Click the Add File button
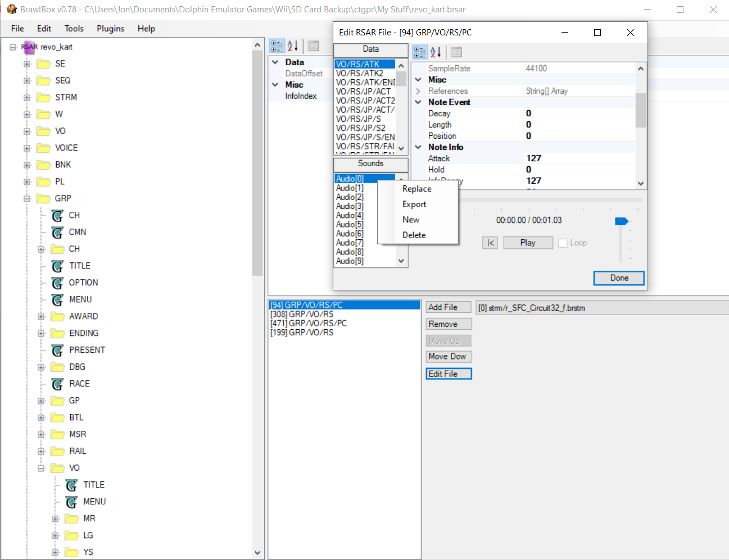The width and height of the screenshot is (729, 560). (449, 307)
